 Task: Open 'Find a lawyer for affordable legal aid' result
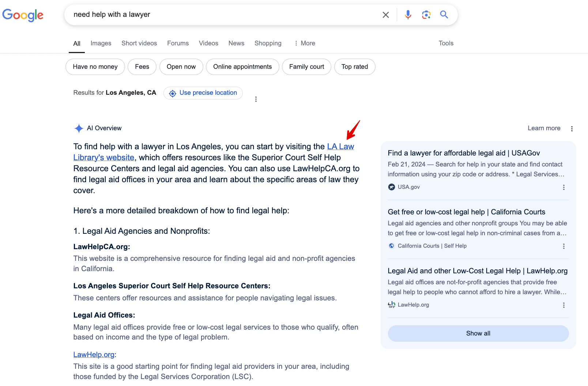[x=464, y=153]
